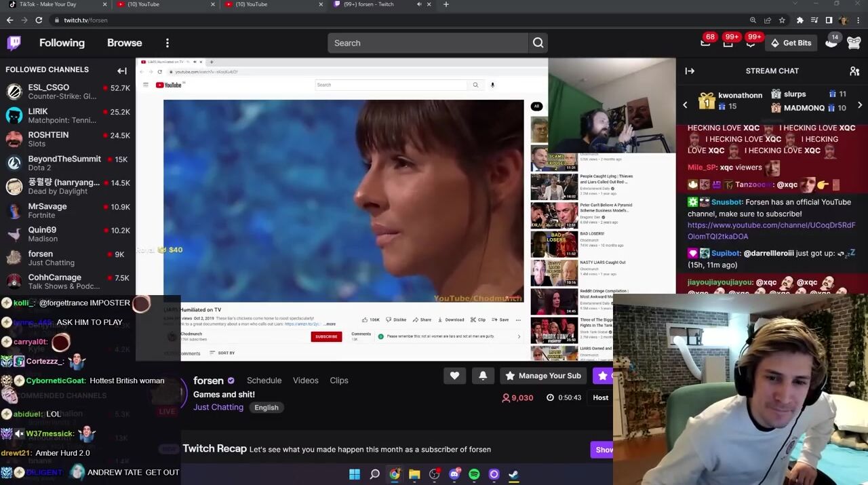Open the Quin69 followed channel
Screen dimensions: 868x485
(68, 234)
